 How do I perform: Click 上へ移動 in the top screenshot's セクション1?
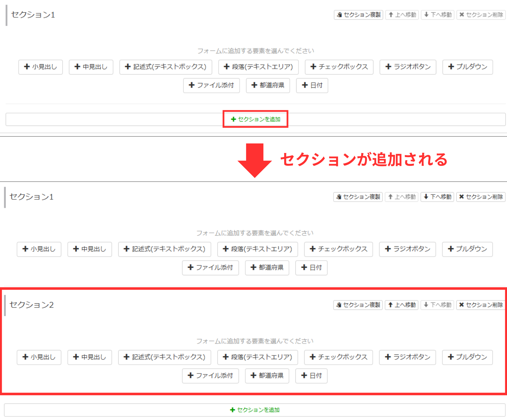[x=402, y=15]
